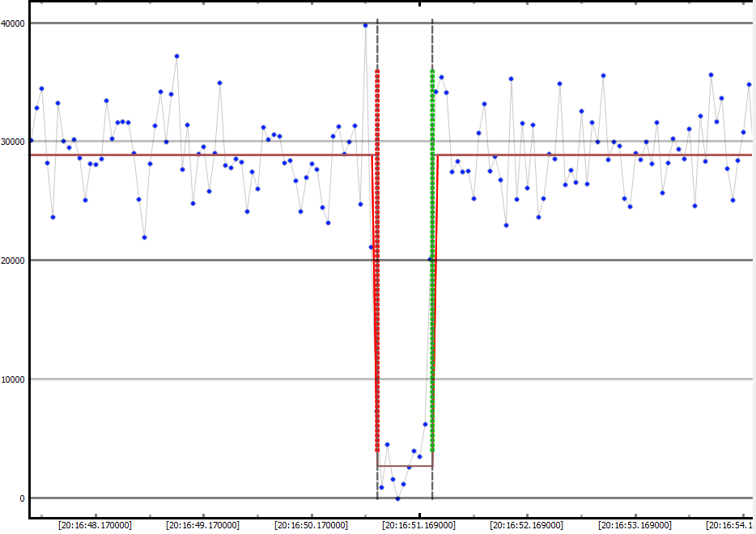This screenshot has width=756, height=534.
Task: Click the [20:16:53.169000] time label
Action: [635, 525]
